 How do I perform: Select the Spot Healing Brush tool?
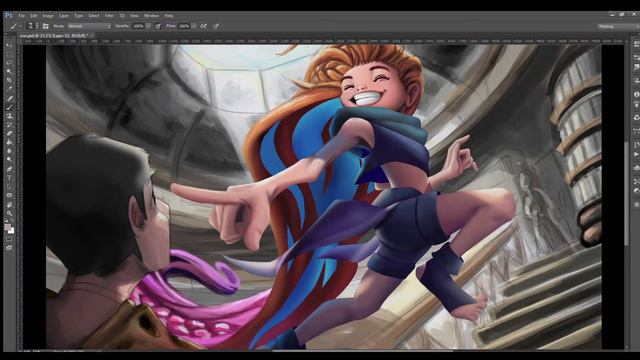coord(9,98)
